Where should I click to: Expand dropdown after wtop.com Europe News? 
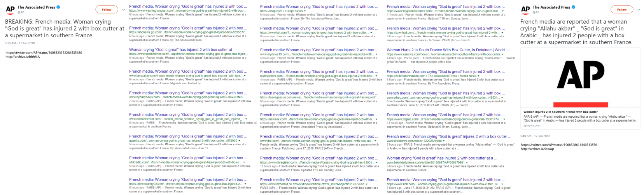[x=304, y=11]
